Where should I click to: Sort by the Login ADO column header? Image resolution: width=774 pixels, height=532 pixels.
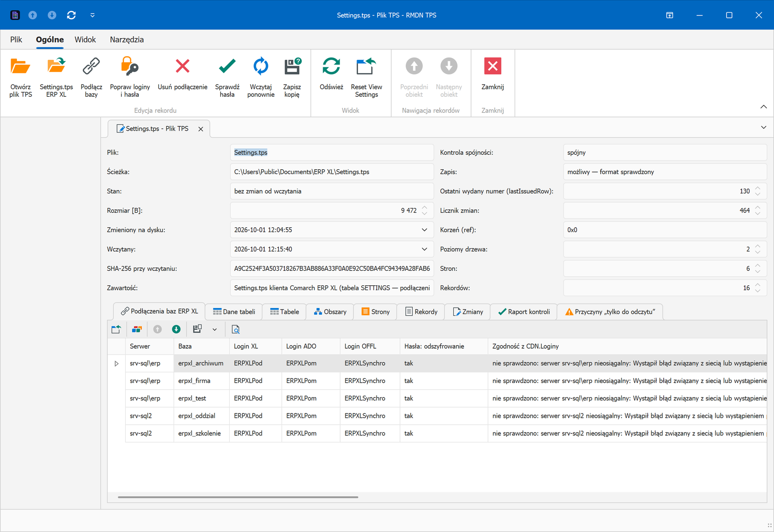pos(311,346)
